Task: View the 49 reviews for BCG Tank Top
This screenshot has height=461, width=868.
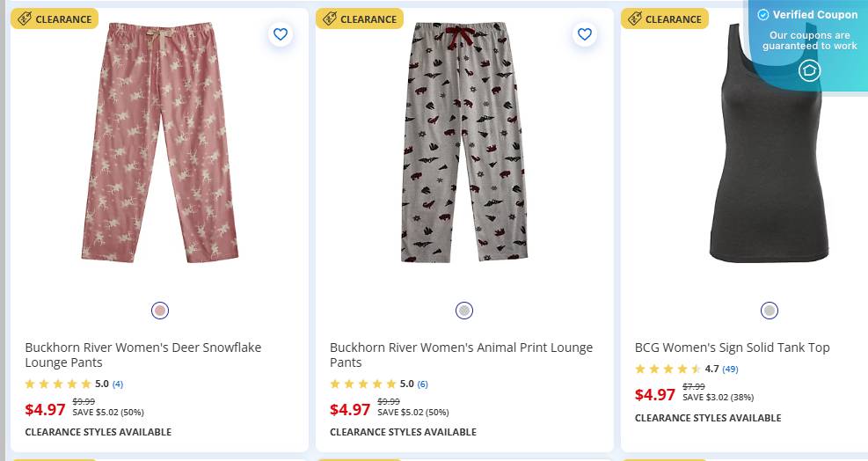Action: (x=730, y=370)
